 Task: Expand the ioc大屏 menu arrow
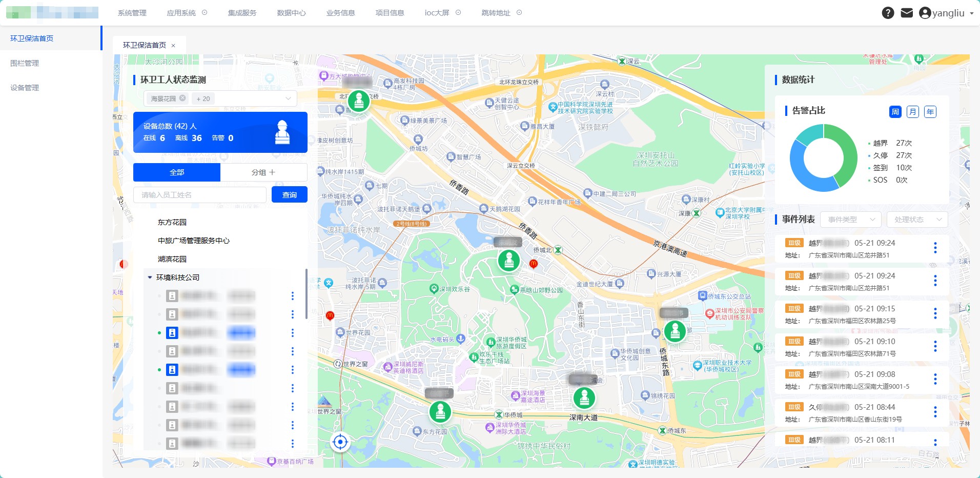(x=458, y=13)
